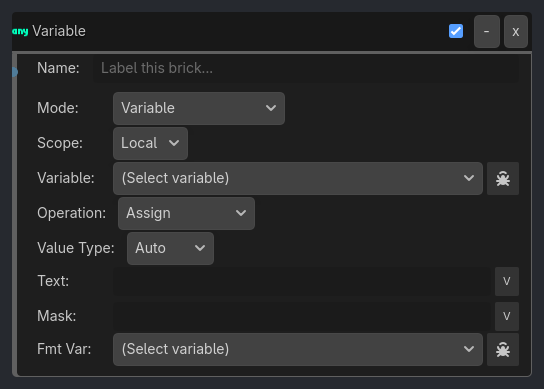Click the 'Variable' title text in header
This screenshot has width=544, height=389.
59,31
